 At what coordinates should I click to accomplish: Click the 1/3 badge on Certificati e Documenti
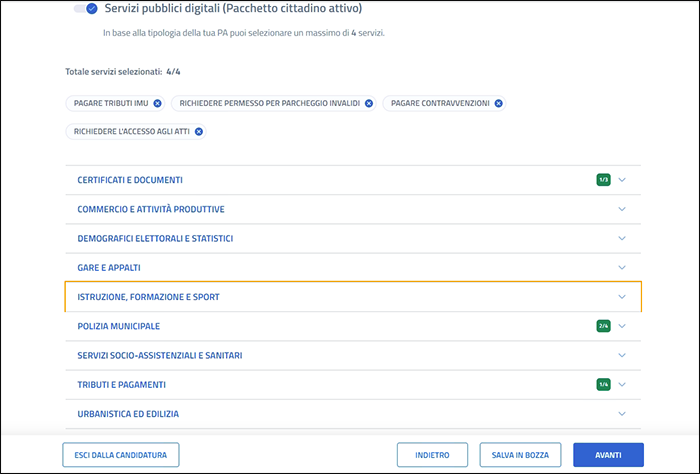(603, 180)
